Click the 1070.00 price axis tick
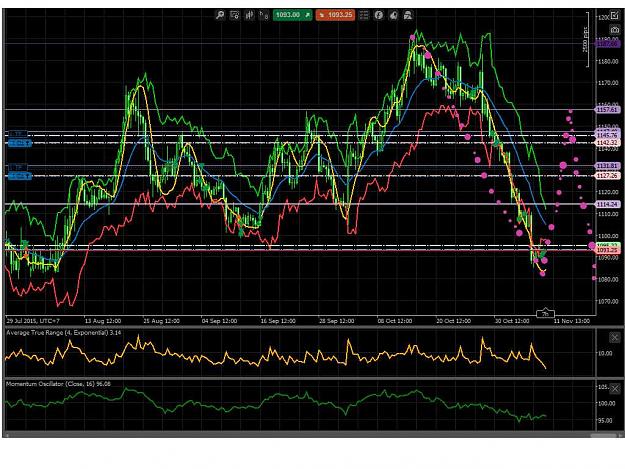The width and height of the screenshot is (625, 469). (607, 301)
